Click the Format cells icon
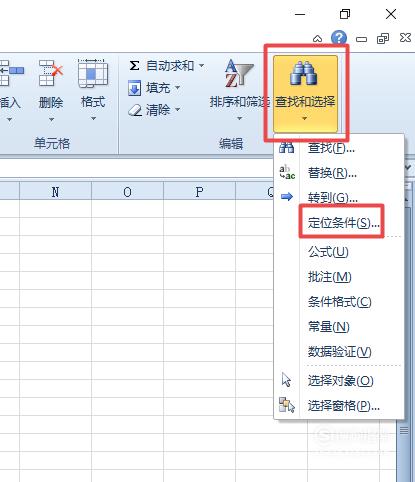This screenshot has height=482, width=415. 93,74
